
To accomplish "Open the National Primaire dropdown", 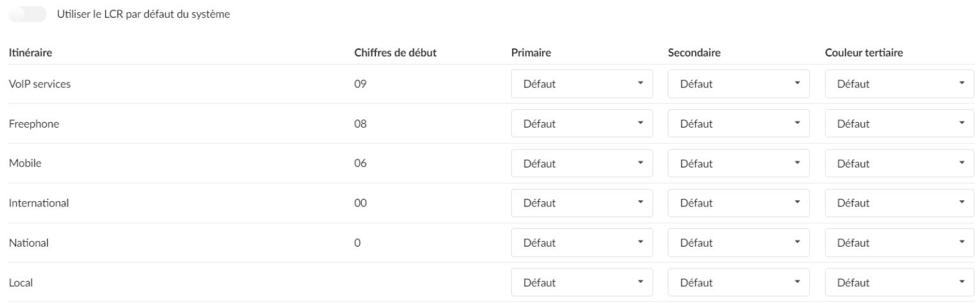I will tap(582, 243).
